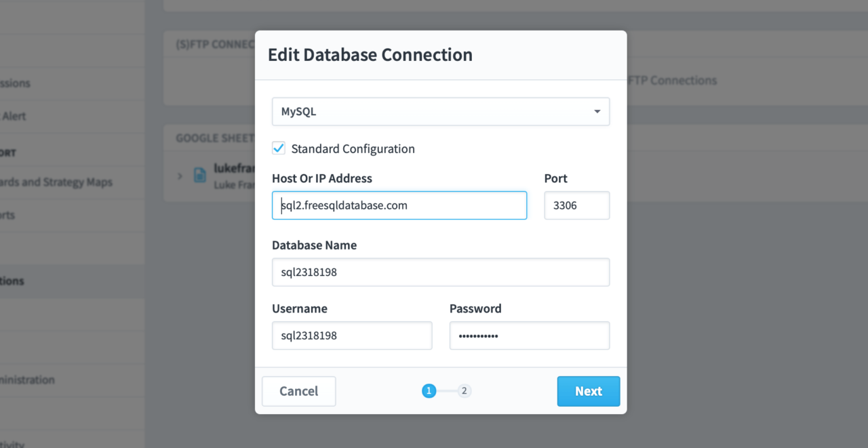Jump to the step 2 indicator circle

[464, 390]
